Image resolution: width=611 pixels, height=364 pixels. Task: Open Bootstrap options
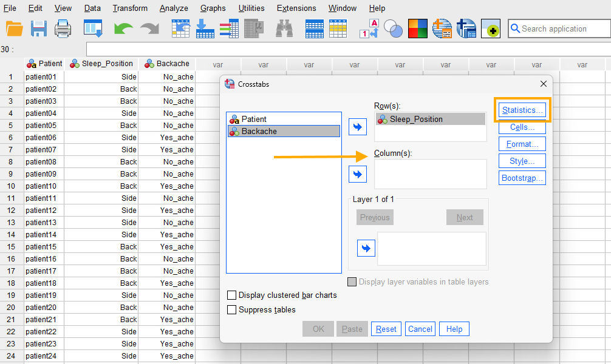pyautogui.click(x=522, y=177)
